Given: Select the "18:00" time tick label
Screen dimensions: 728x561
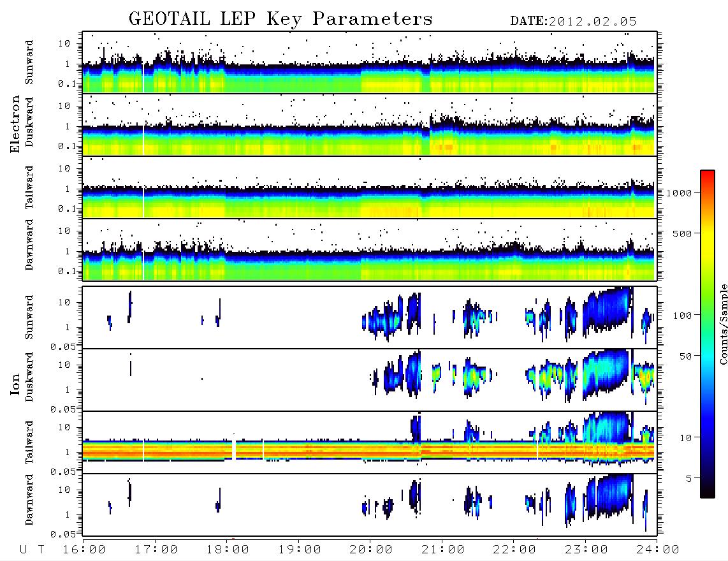Looking at the screenshot, I should [x=228, y=550].
